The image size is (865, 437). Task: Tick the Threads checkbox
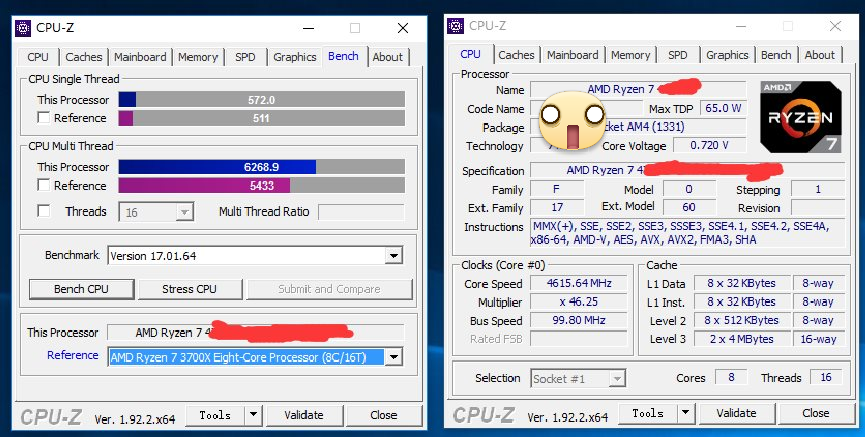[43, 211]
